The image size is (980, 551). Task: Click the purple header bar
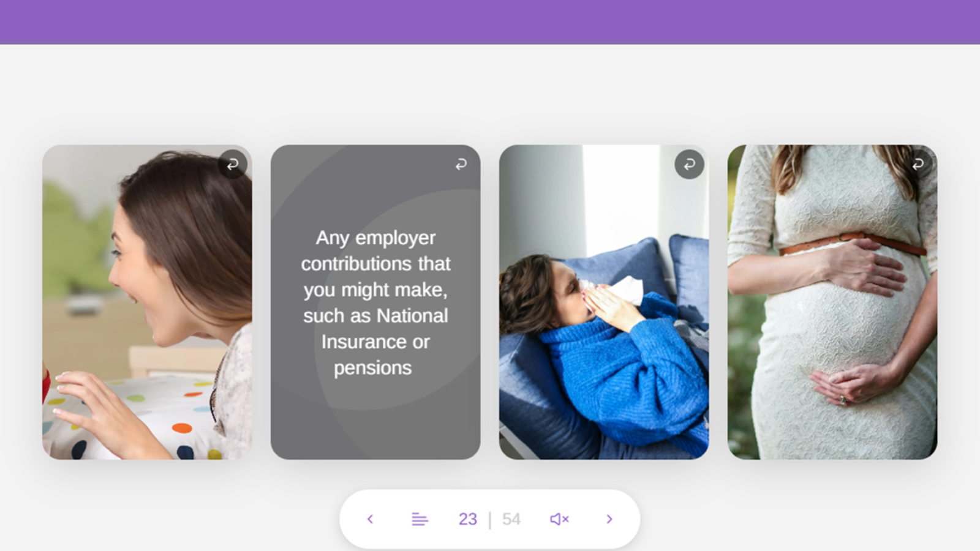(490, 22)
